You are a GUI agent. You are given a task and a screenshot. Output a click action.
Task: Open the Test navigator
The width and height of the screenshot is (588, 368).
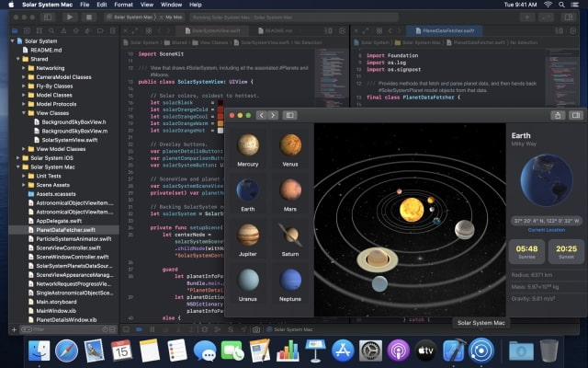[75, 30]
